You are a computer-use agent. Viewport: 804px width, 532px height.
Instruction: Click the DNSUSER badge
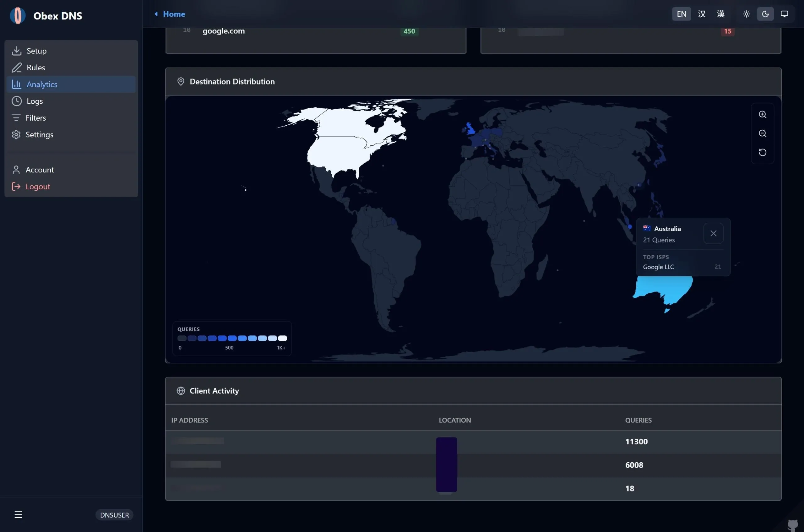pos(114,515)
